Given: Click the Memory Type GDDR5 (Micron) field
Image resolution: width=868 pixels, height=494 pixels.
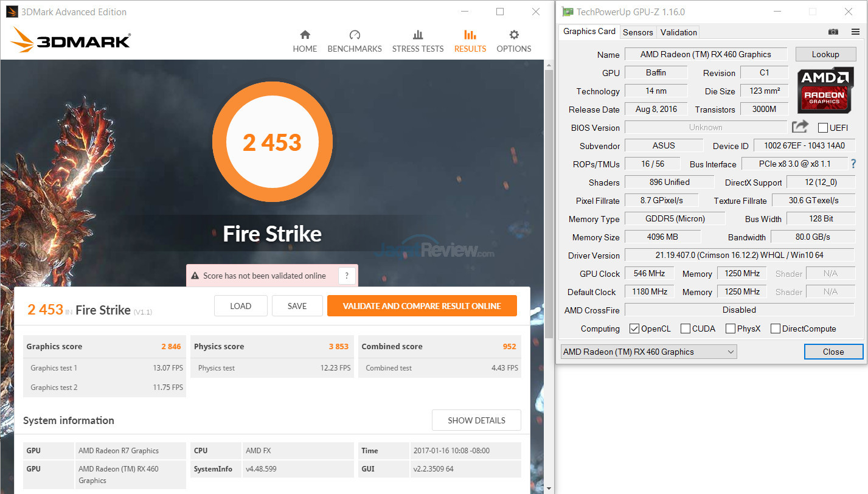Looking at the screenshot, I should tap(675, 218).
